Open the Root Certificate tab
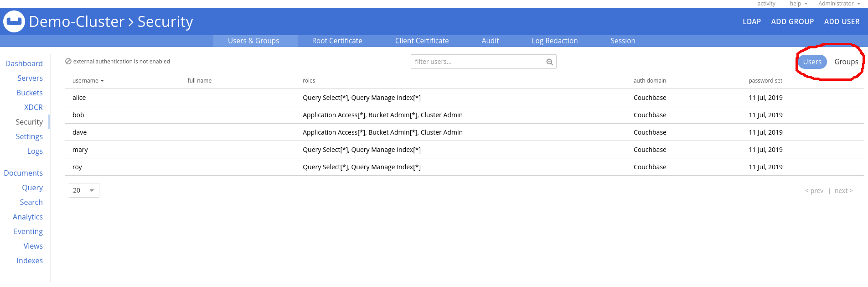Image resolution: width=868 pixels, height=287 pixels. tap(337, 41)
